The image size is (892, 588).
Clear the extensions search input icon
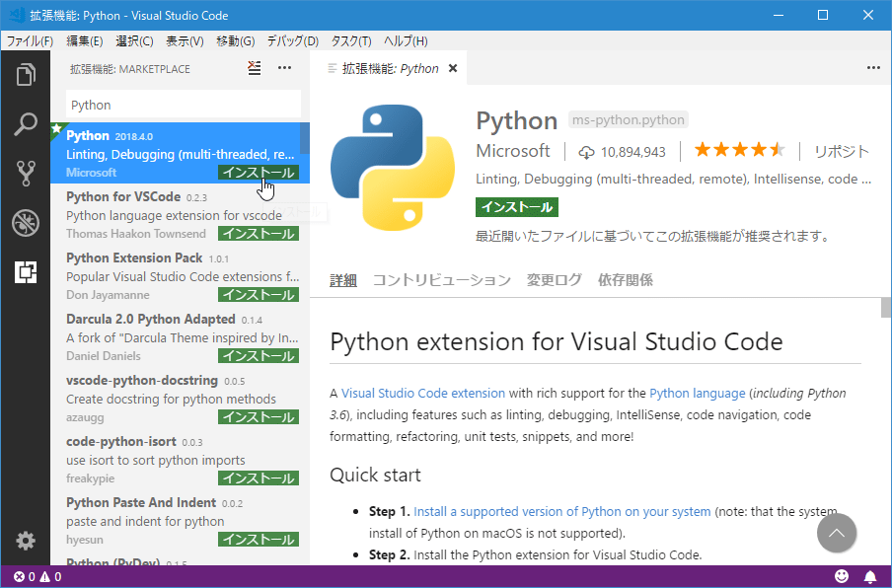tap(255, 68)
